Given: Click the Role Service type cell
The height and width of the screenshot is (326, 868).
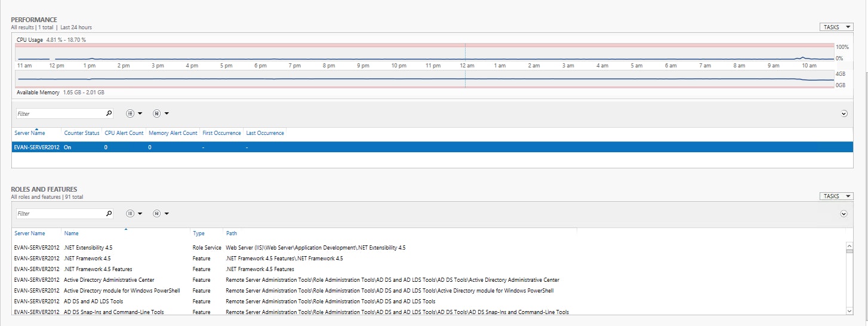Looking at the screenshot, I should coord(207,247).
